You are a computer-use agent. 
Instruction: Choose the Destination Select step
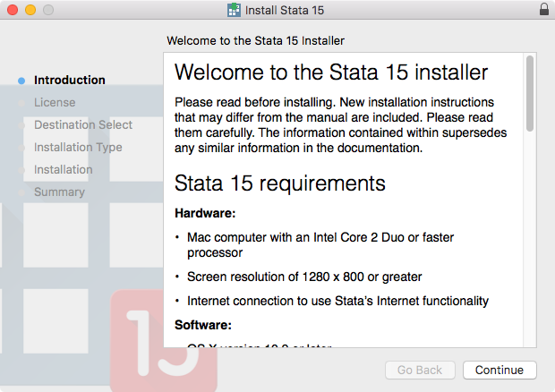point(82,124)
